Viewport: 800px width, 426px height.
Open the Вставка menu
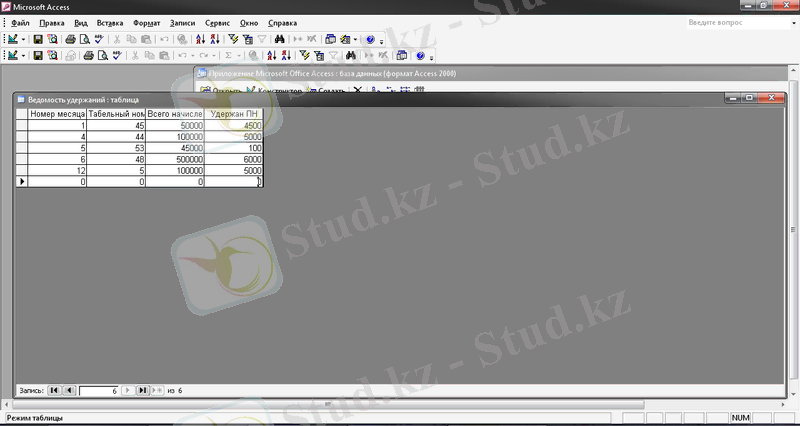pos(110,23)
